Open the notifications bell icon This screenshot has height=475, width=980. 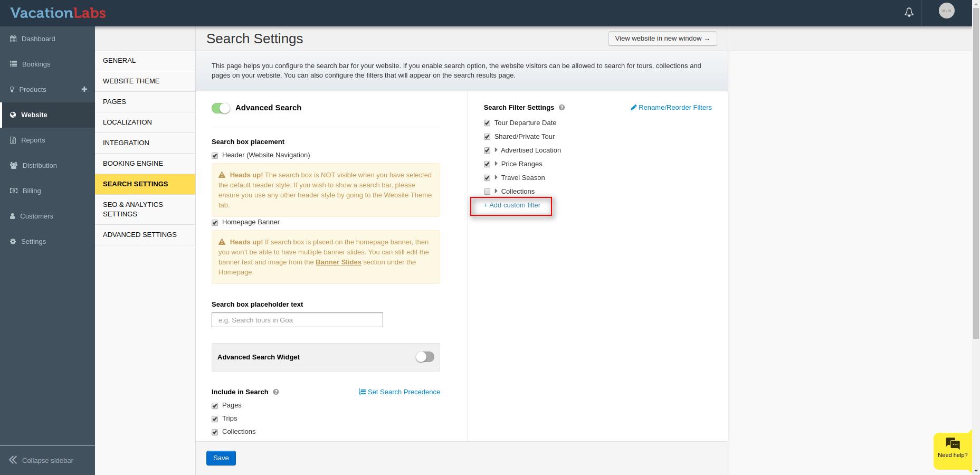[909, 12]
